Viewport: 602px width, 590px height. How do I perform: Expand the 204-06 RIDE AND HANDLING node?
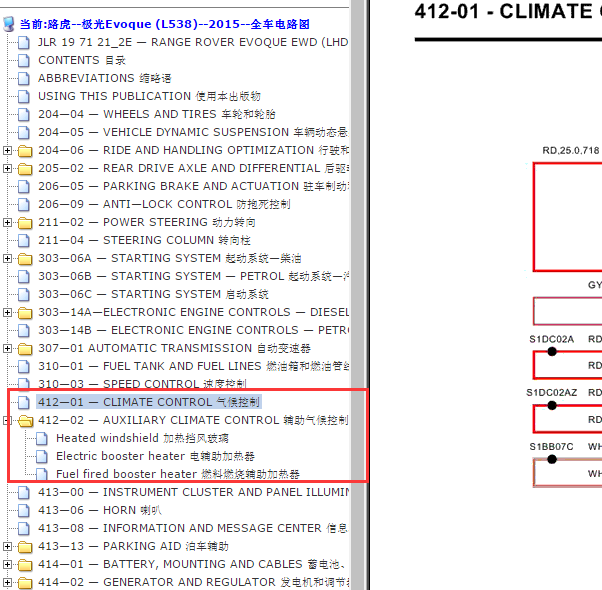coord(7,150)
